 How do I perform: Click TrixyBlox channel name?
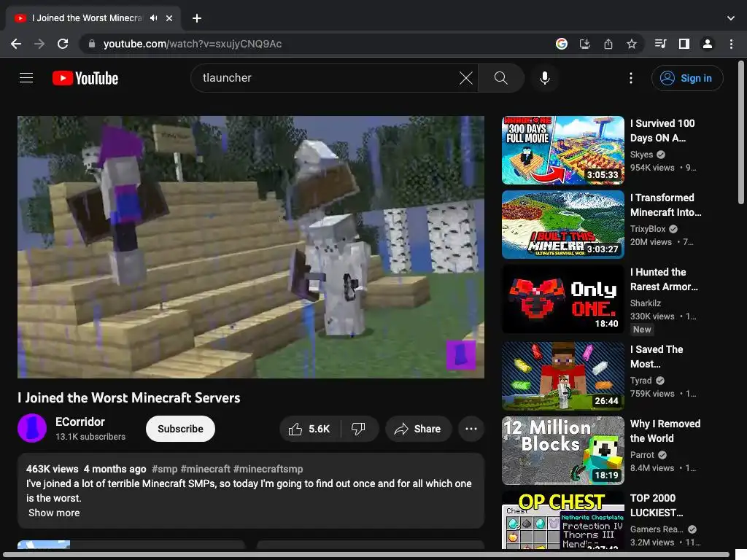click(648, 228)
